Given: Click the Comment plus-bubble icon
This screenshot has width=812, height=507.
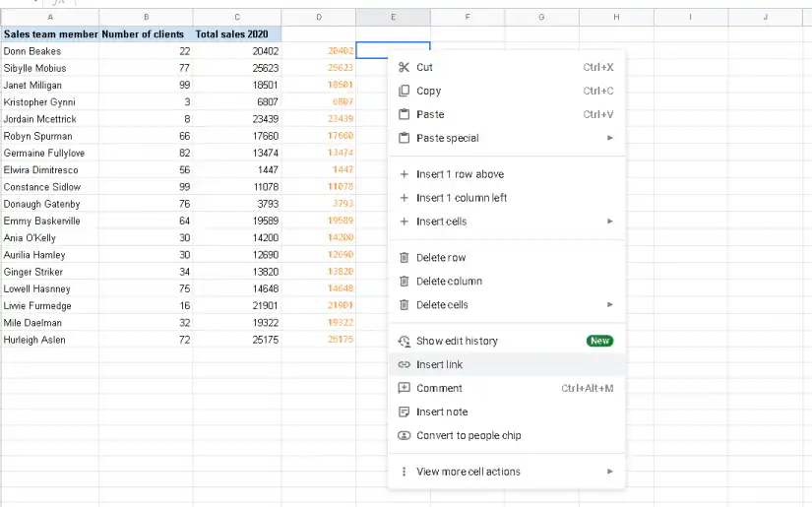Looking at the screenshot, I should (404, 388).
